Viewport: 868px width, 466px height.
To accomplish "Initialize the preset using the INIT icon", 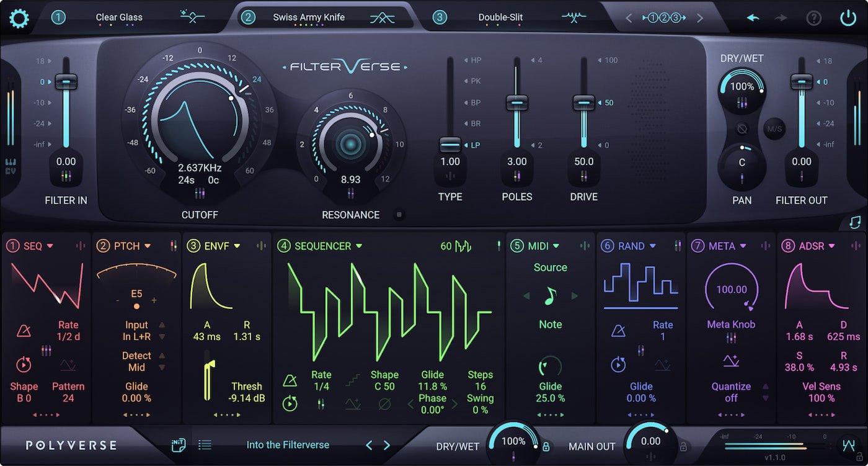I will tap(178, 445).
